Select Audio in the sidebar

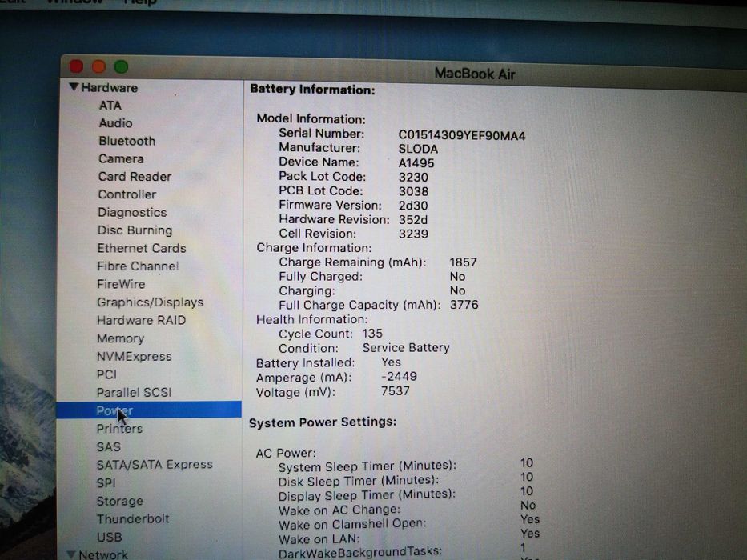(x=115, y=123)
